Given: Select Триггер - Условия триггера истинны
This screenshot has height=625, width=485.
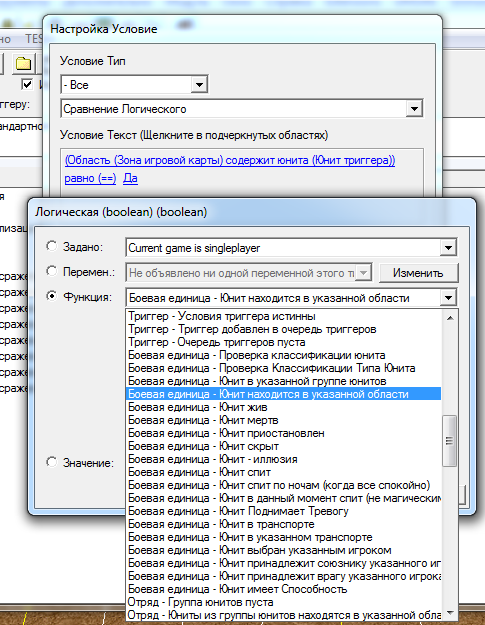Looking at the screenshot, I should (283, 316).
